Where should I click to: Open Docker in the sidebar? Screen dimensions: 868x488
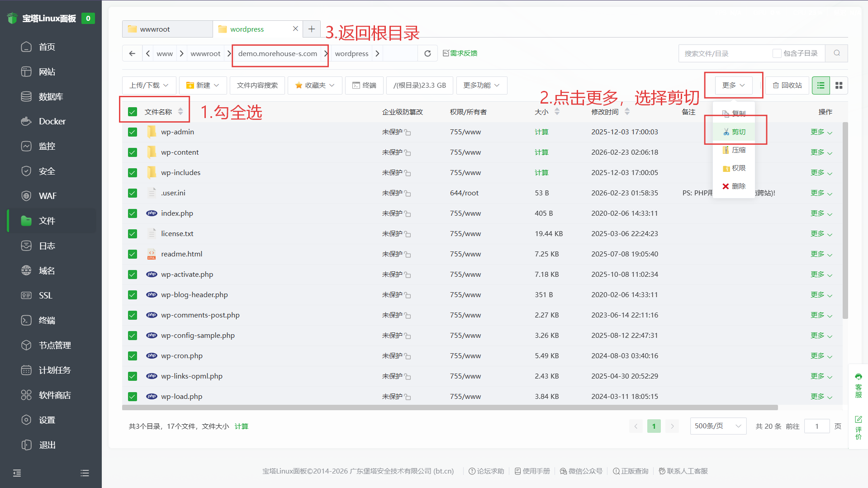click(x=52, y=121)
